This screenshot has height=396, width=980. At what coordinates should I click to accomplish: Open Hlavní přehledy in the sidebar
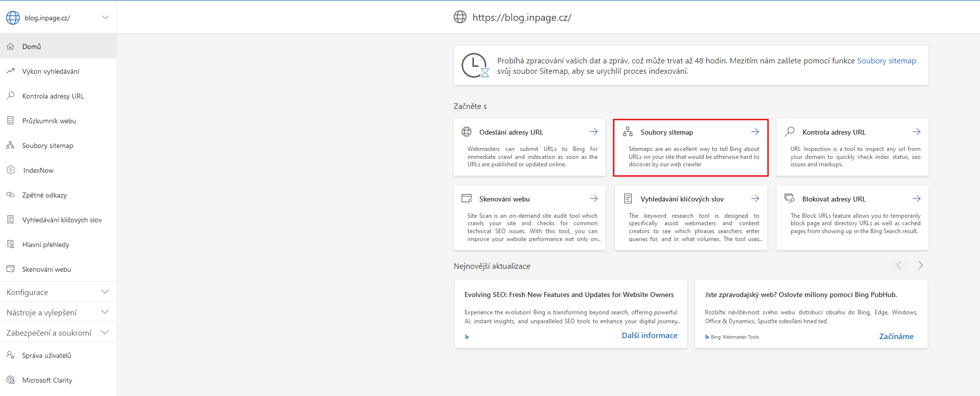pyautogui.click(x=46, y=245)
